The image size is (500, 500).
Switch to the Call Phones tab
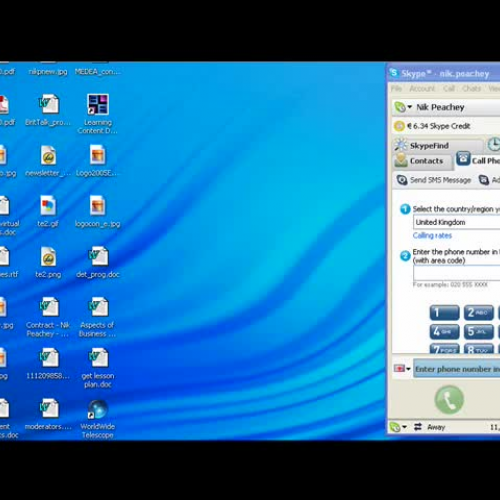pyautogui.click(x=478, y=160)
